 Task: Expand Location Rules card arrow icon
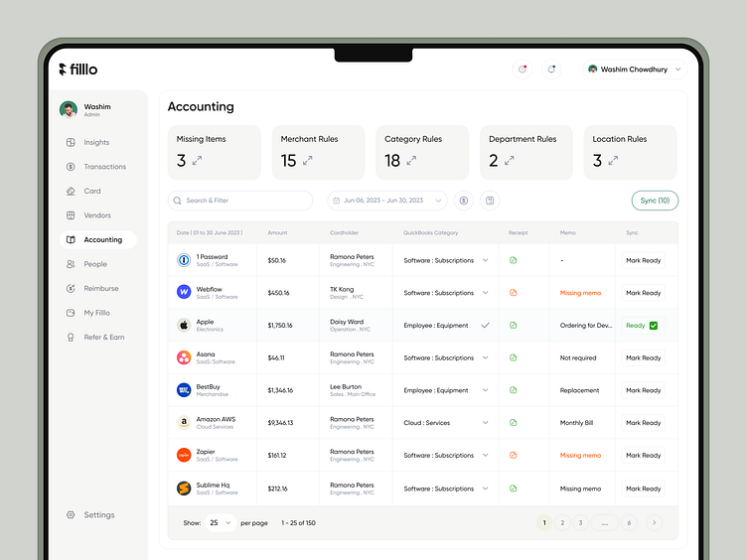(613, 160)
